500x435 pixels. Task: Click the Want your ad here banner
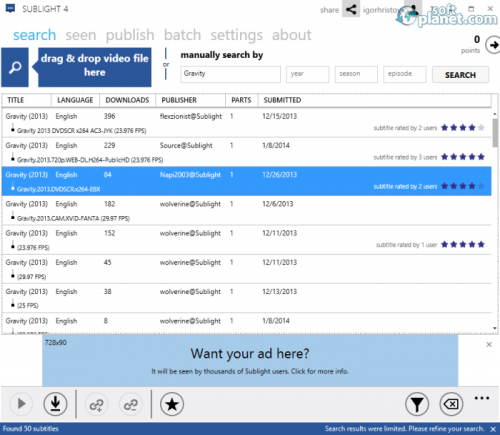[x=250, y=361]
